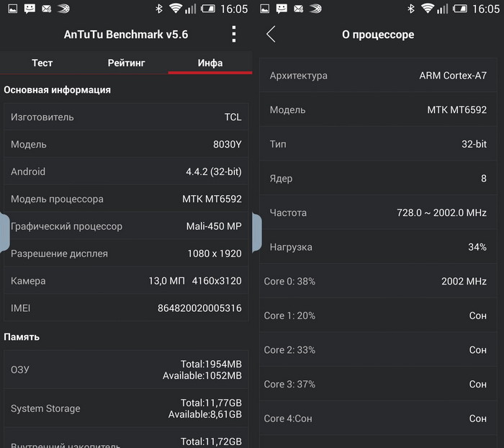Tap the picture notification icon in right status bar
Viewport: 504px width, 448px height.
(265, 9)
